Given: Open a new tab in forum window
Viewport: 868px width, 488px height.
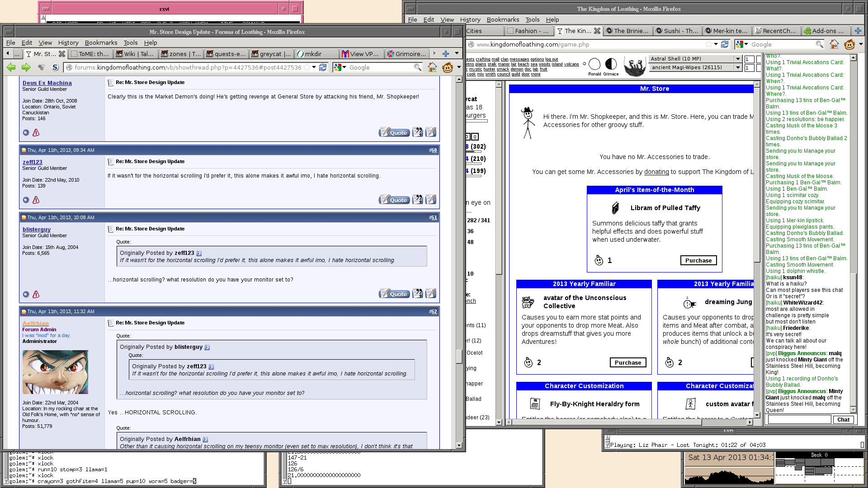Looking at the screenshot, I should coord(446,53).
